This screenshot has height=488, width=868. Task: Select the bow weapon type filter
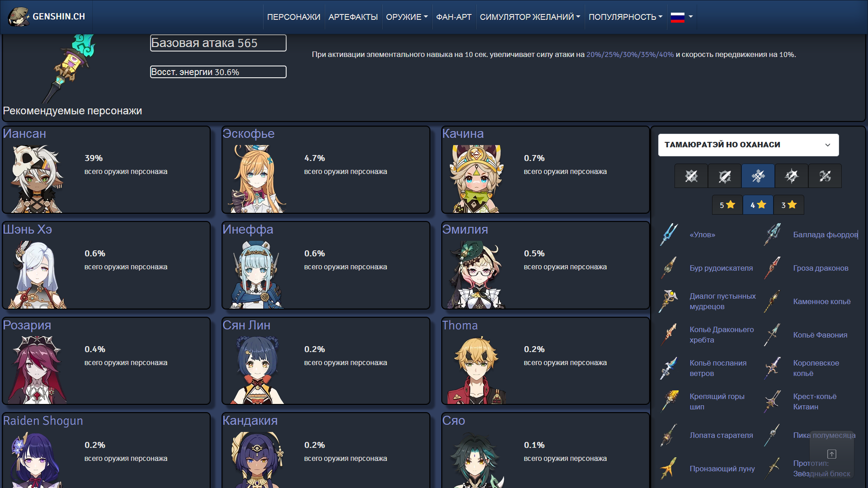825,176
